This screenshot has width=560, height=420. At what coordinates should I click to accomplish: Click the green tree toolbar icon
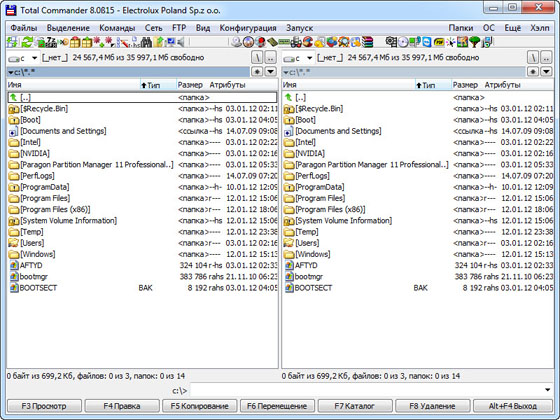[474, 42]
